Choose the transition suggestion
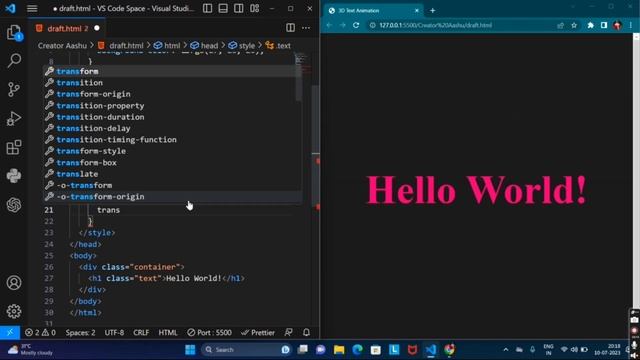This screenshot has height=360, width=640. pos(173,83)
